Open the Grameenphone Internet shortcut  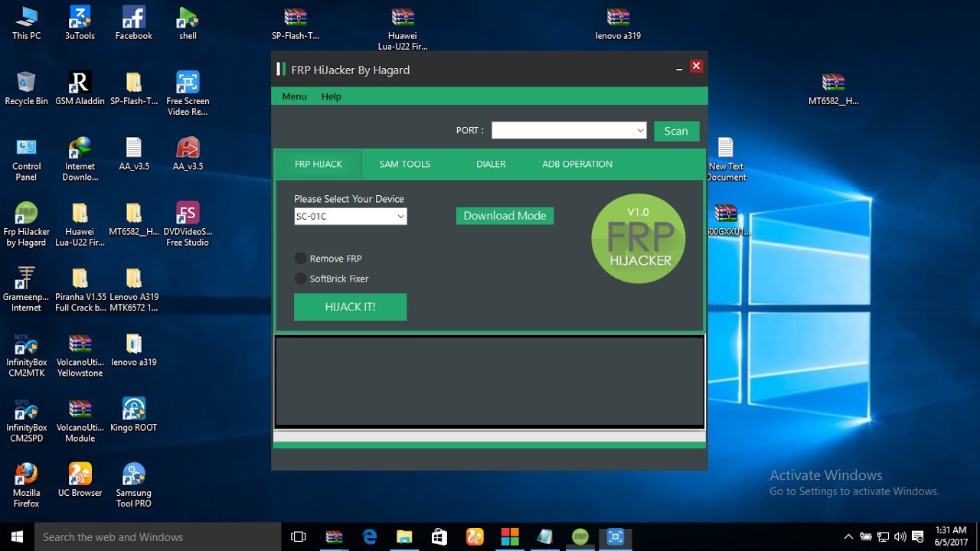(x=26, y=289)
